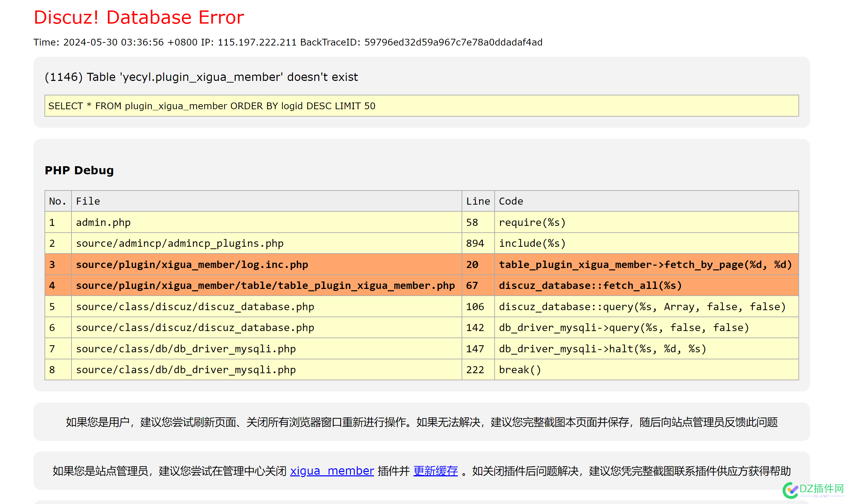Click the line number '894' cell
850x504 pixels.
(478, 243)
